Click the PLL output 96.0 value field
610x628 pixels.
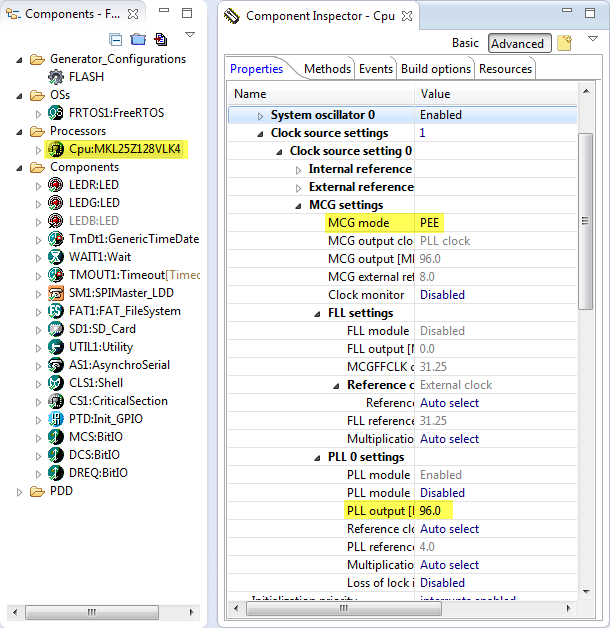point(432,511)
